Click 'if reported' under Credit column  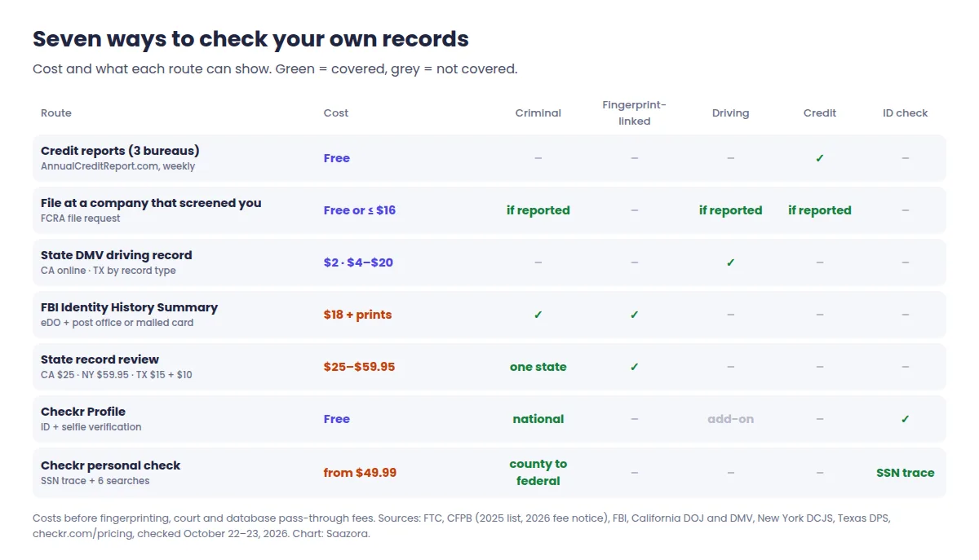820,210
